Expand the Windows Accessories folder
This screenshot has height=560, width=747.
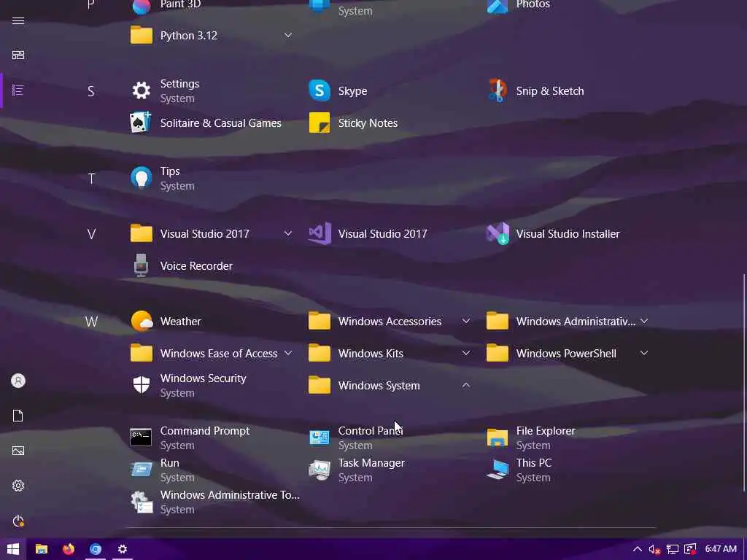point(390,322)
